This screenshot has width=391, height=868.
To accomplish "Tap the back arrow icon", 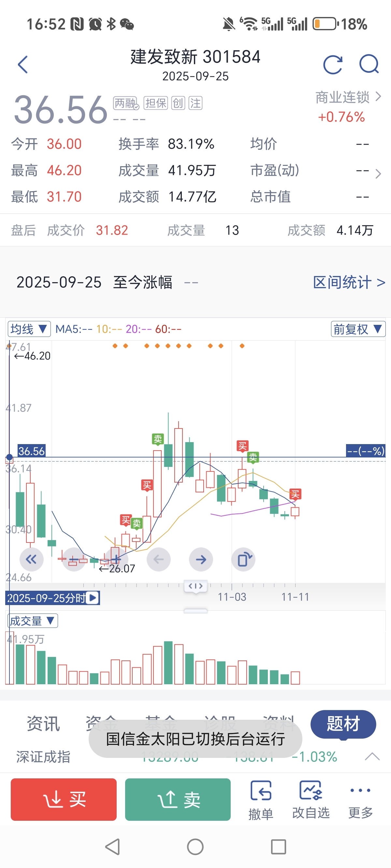I will 23,65.
